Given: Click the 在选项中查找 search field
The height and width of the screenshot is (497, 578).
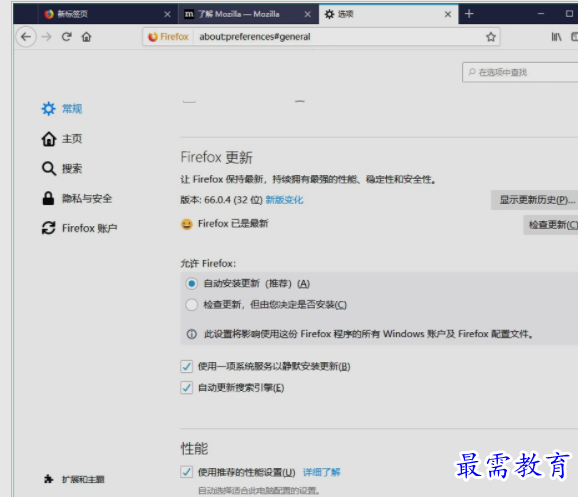Looking at the screenshot, I should (x=520, y=72).
